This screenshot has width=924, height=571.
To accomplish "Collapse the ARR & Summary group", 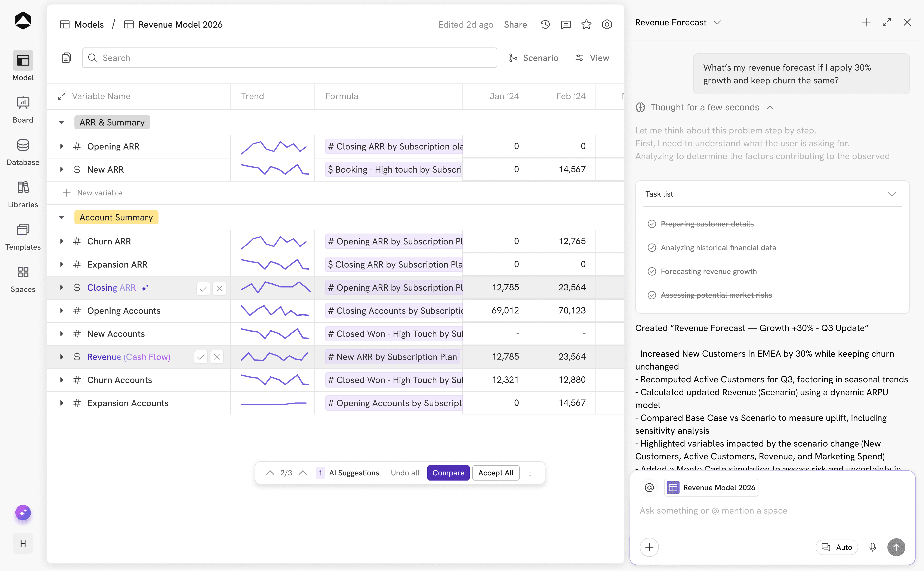I will tap(62, 122).
